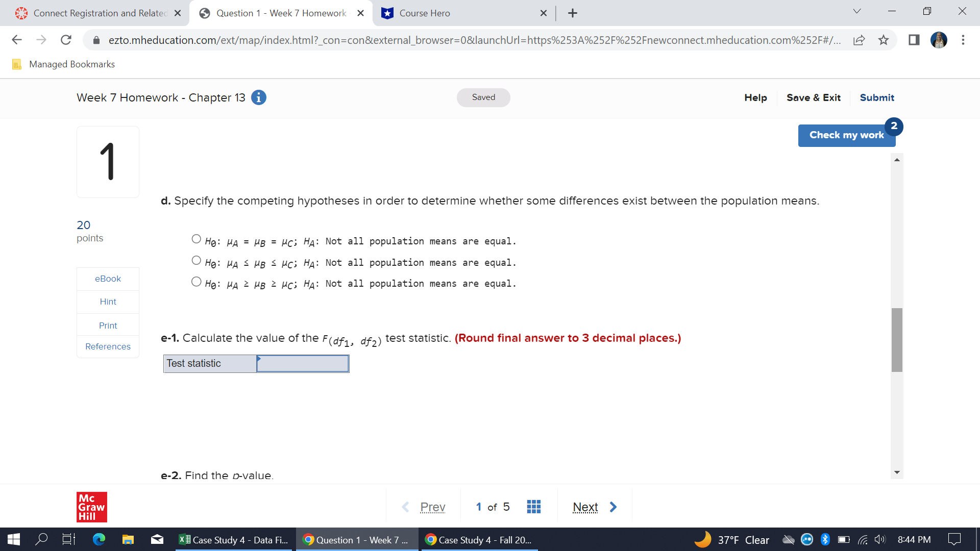Screen dimensions: 980x551
Task: Select hypothesis option with all means equal
Action: click(x=195, y=238)
